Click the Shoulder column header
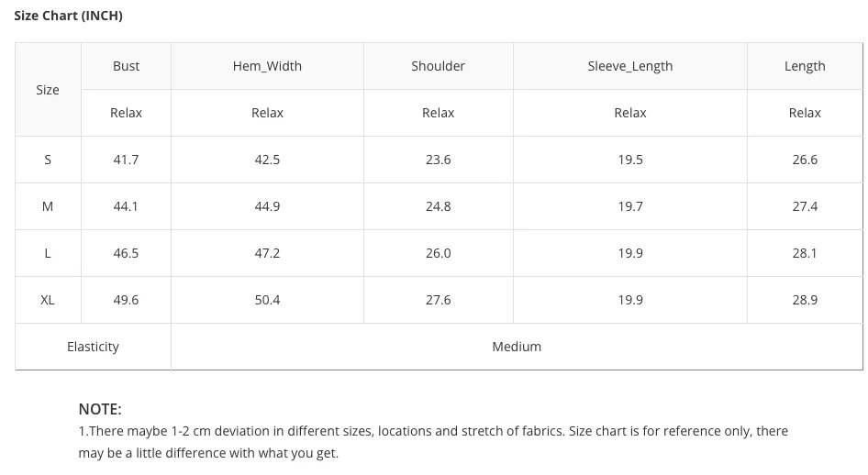 tap(438, 66)
